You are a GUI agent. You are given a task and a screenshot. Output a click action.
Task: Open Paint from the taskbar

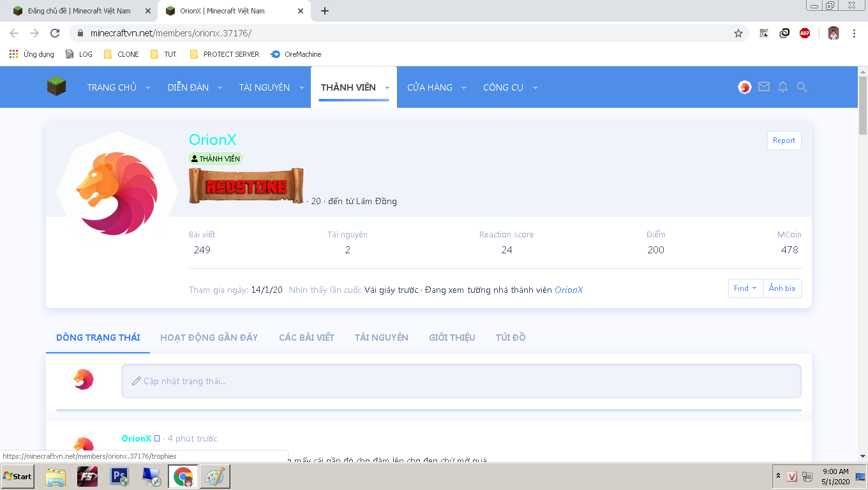point(214,477)
